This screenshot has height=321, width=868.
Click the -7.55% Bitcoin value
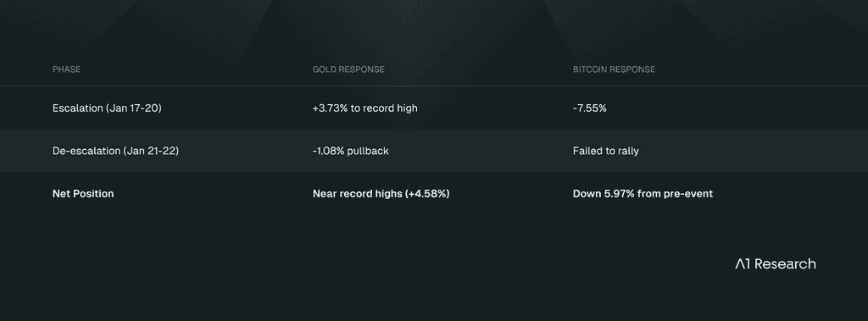tap(590, 108)
